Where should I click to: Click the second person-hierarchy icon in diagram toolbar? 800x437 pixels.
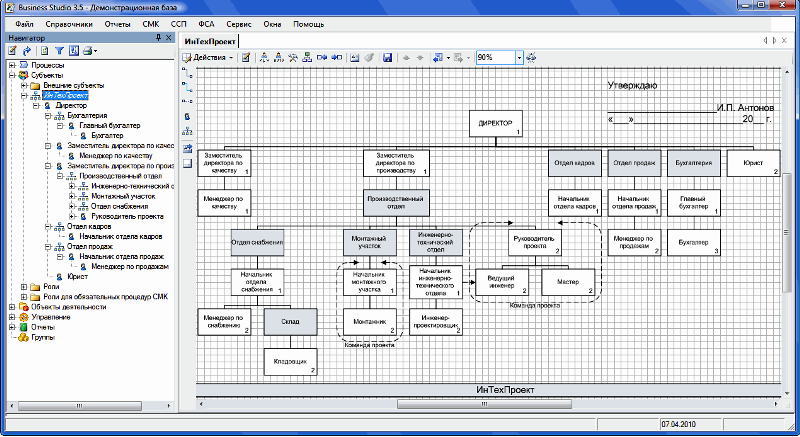(x=278, y=58)
